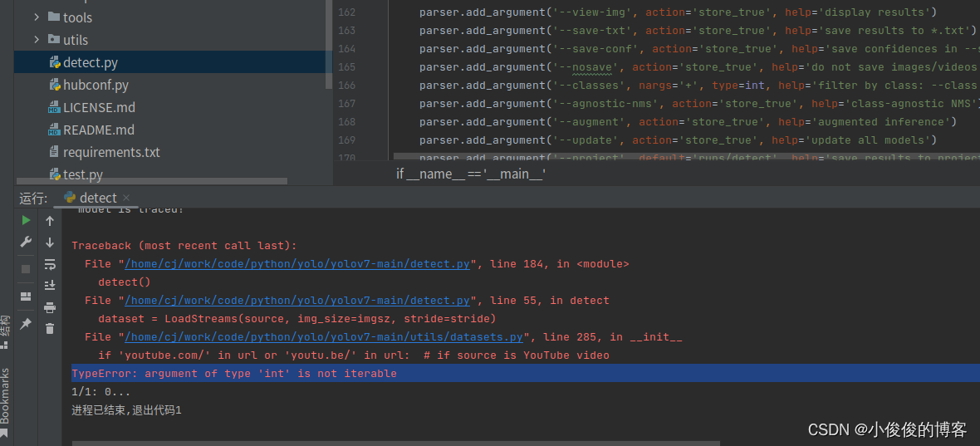Image resolution: width=980 pixels, height=446 pixels.
Task: Close the detect run tab
Action: 127,198
